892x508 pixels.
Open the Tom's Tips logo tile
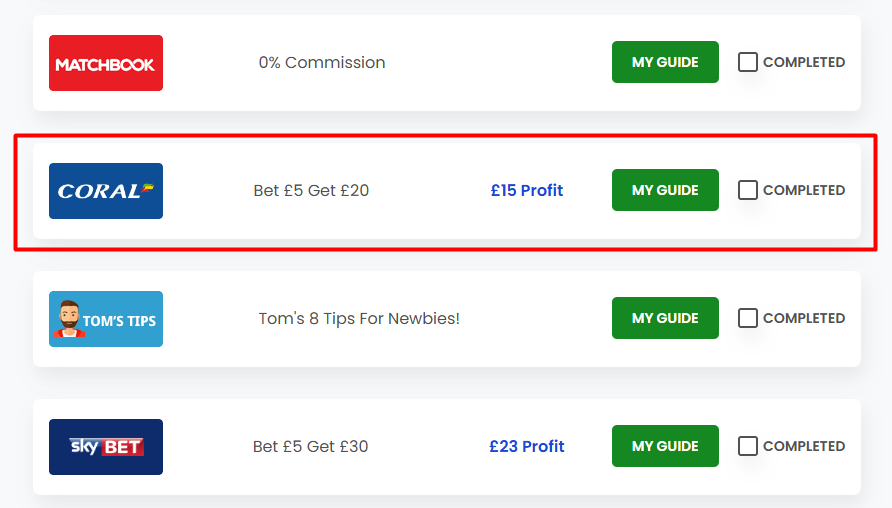[x=106, y=319]
